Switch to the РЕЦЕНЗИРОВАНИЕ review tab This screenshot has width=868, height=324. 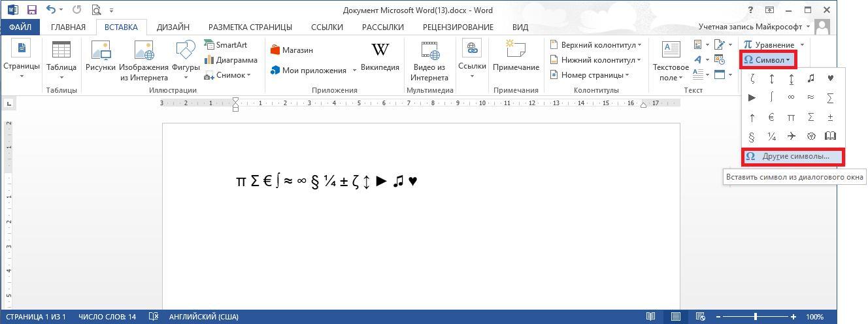pyautogui.click(x=458, y=27)
